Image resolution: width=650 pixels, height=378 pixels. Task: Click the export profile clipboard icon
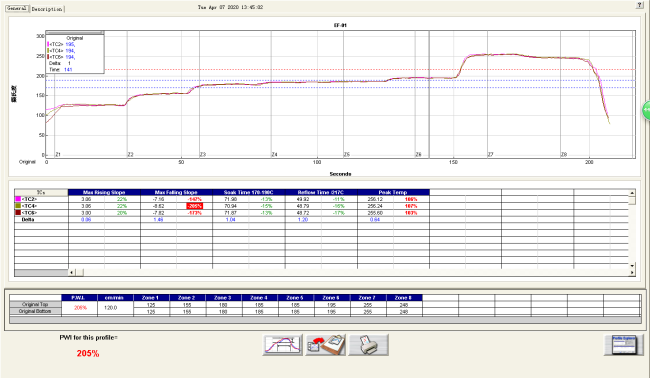coord(325,345)
